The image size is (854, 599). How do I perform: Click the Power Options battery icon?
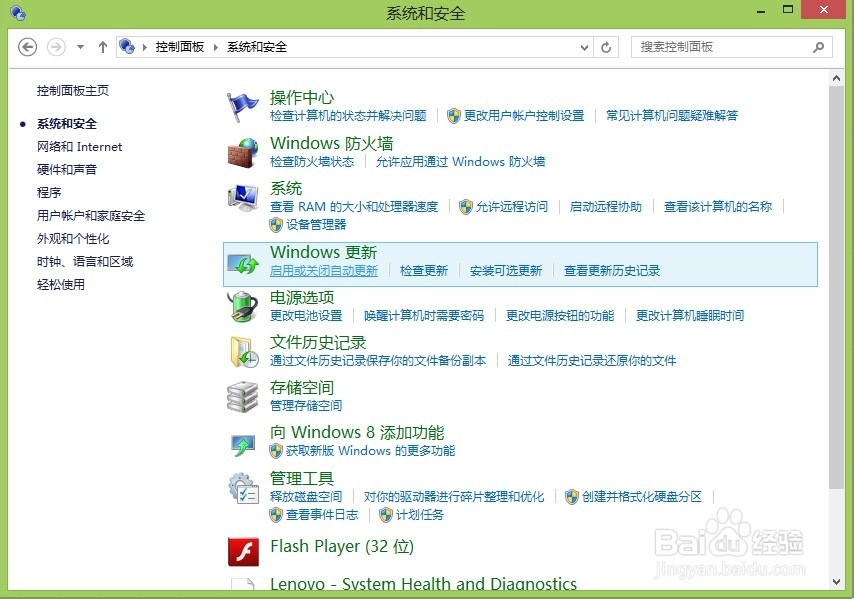tap(242, 307)
